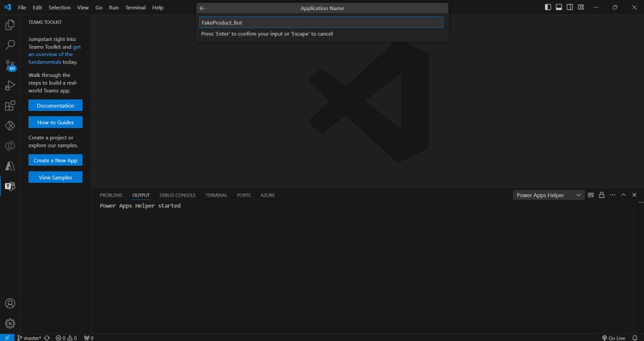The height and width of the screenshot is (341, 644).
Task: Toggle primary side bar visibility
Action: 548,8
